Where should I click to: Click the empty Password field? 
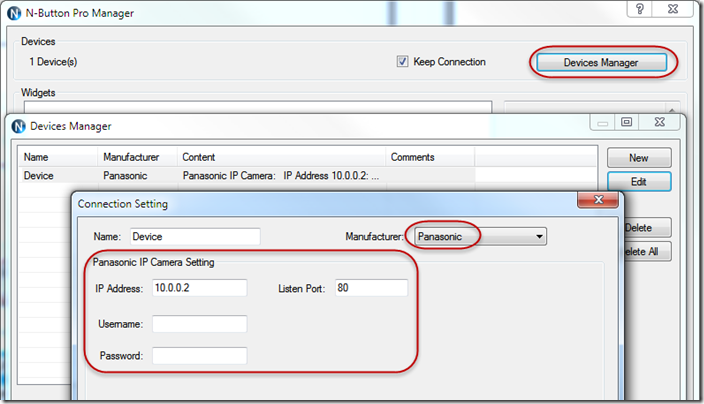pyautogui.click(x=199, y=356)
